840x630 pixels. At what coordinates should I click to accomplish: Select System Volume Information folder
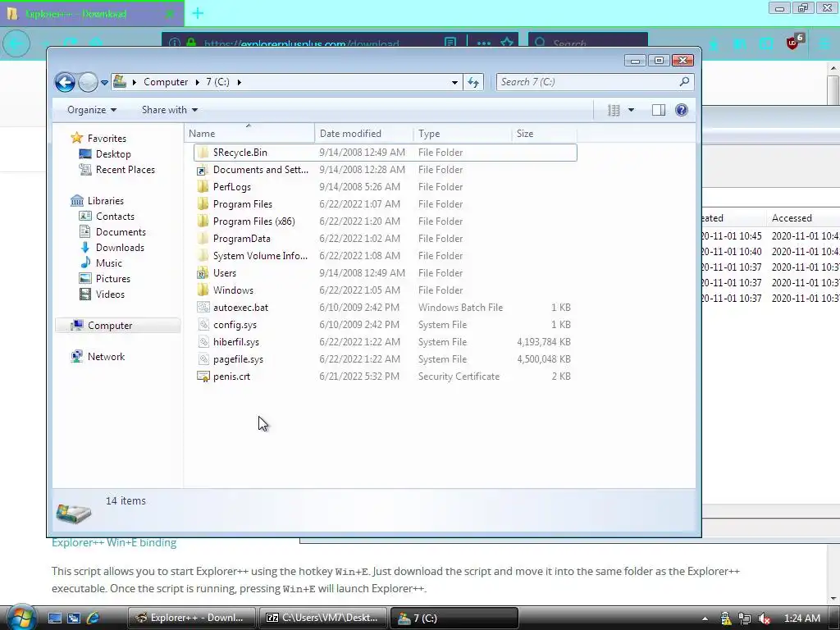click(260, 256)
